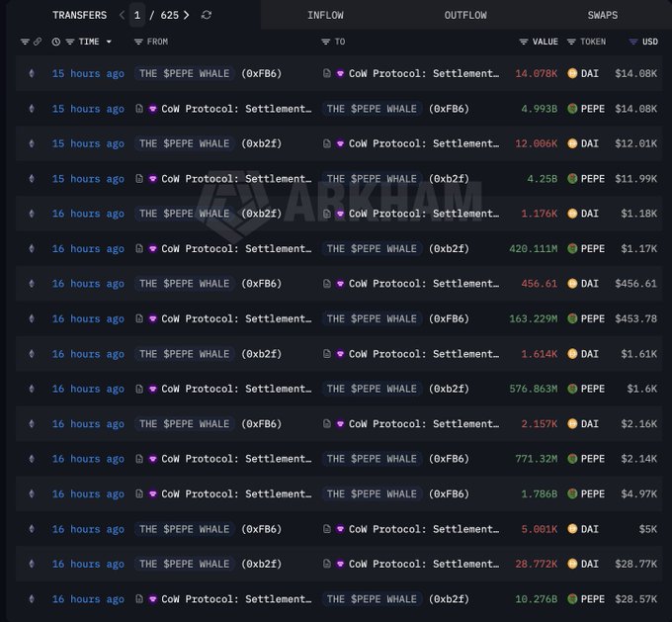Viewport: 672px width, 622px height.
Task: Switch to the OUTFLOW tab
Action: (465, 15)
